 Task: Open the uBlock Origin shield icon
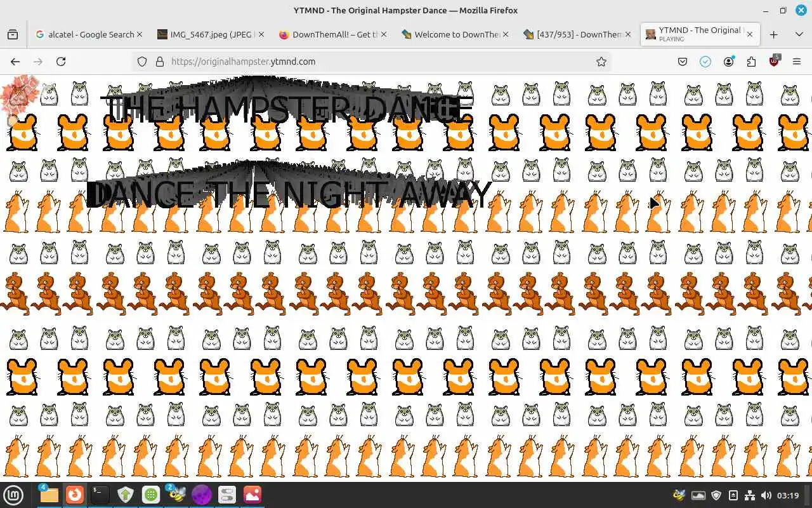[x=775, y=61]
